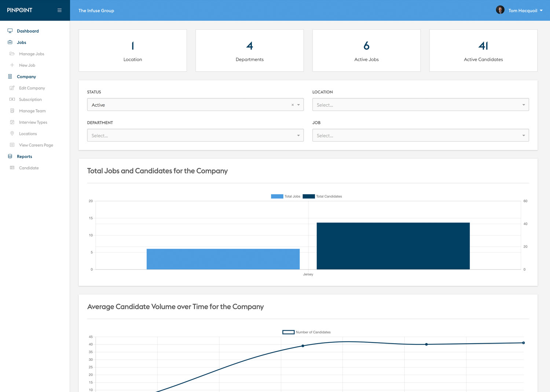Collapse sidebar with hamburger menu icon

(59, 10)
